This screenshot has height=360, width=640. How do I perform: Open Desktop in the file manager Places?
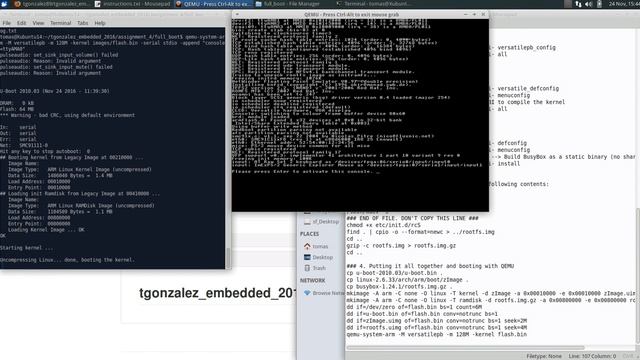[x=322, y=258]
